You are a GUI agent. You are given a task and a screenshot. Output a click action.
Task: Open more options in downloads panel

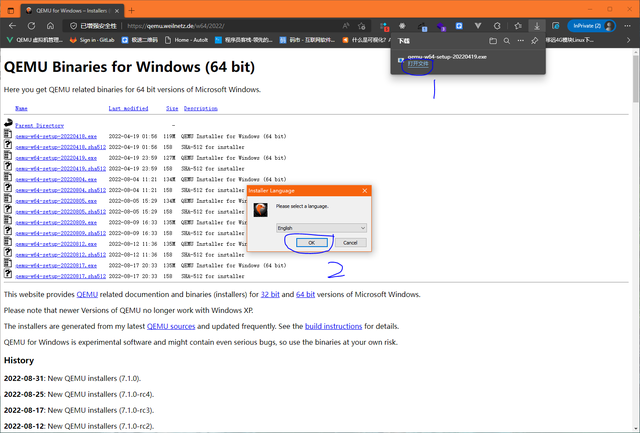point(520,41)
